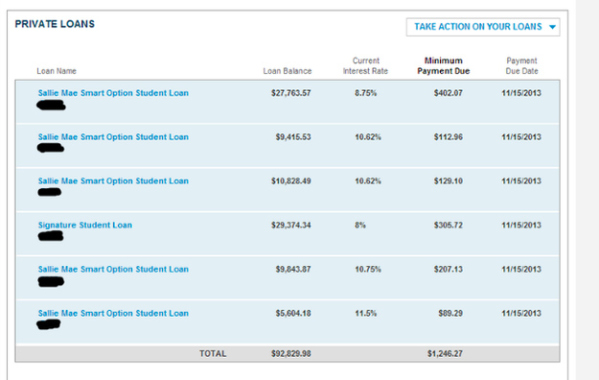Click the Loan Balance column header

tap(287, 71)
